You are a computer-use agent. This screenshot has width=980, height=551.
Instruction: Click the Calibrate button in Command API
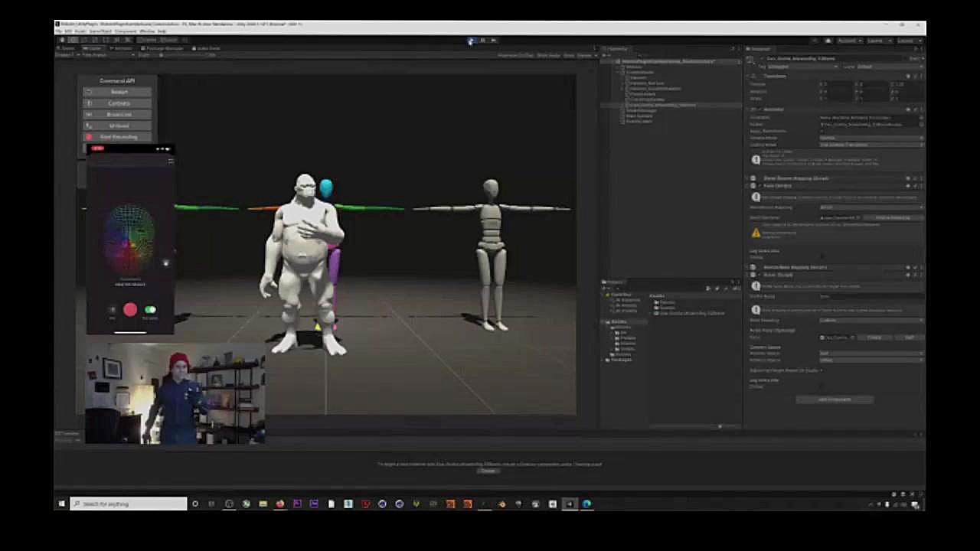pos(118,103)
